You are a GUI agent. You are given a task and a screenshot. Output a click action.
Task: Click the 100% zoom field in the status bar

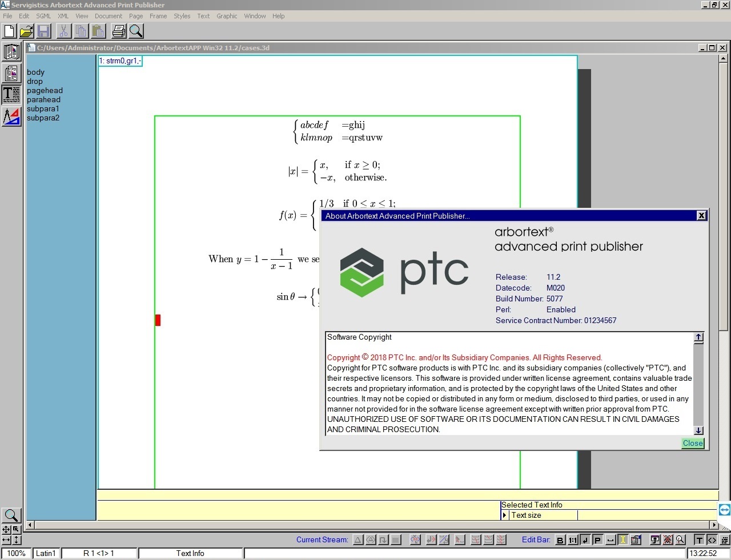(16, 554)
